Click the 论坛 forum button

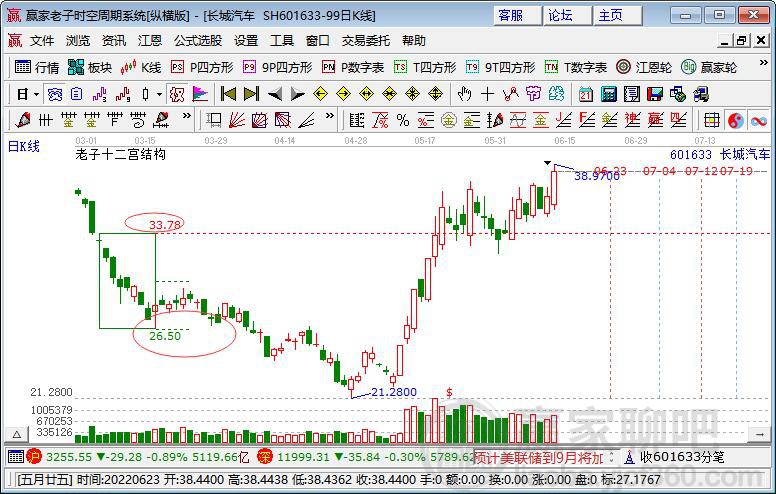point(566,15)
